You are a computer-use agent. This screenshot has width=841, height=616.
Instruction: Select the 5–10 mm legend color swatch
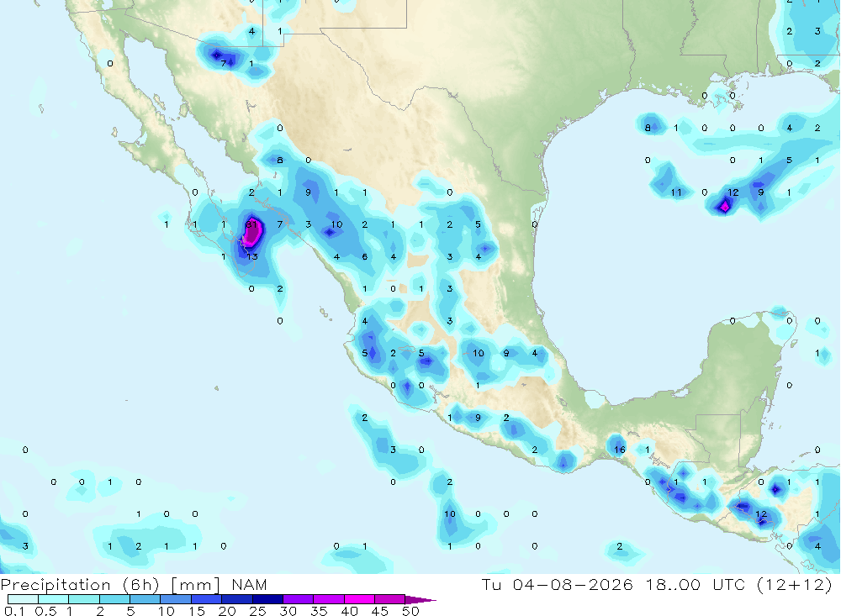click(x=145, y=599)
